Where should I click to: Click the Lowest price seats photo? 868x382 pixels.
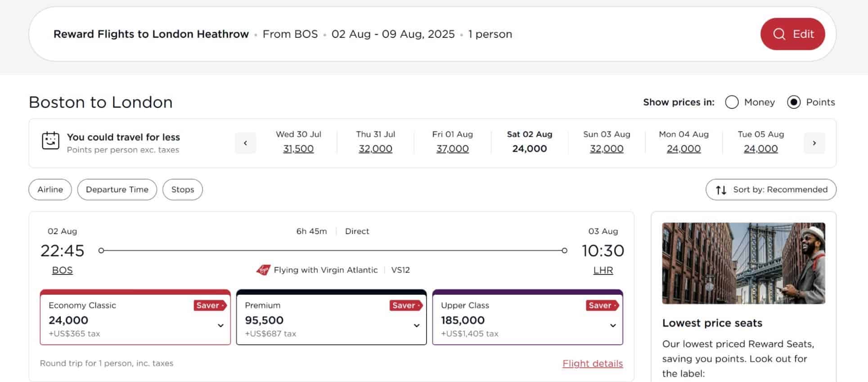tap(743, 263)
